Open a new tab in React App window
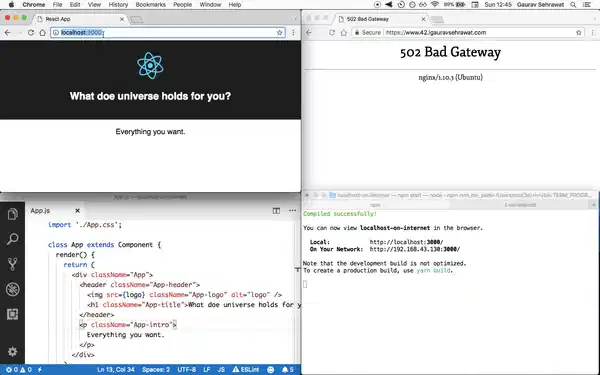 137,19
